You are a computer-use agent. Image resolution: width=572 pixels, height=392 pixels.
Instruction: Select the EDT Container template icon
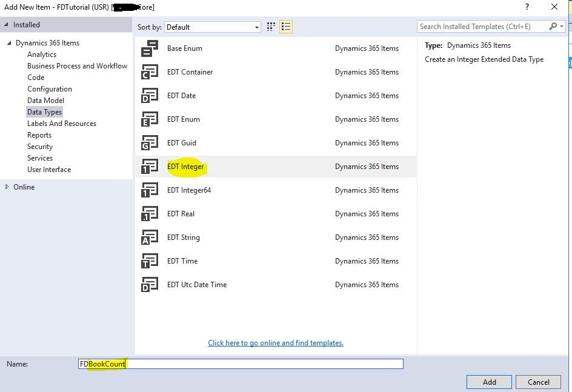pos(150,72)
